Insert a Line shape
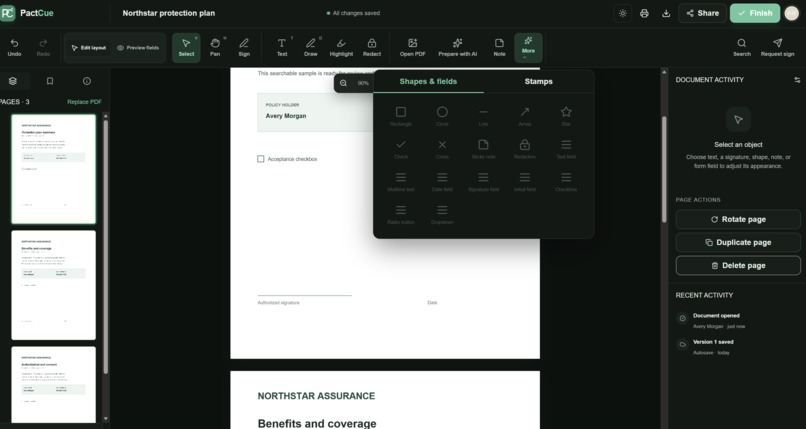Screen dimensions: 806x429 tap(483, 116)
